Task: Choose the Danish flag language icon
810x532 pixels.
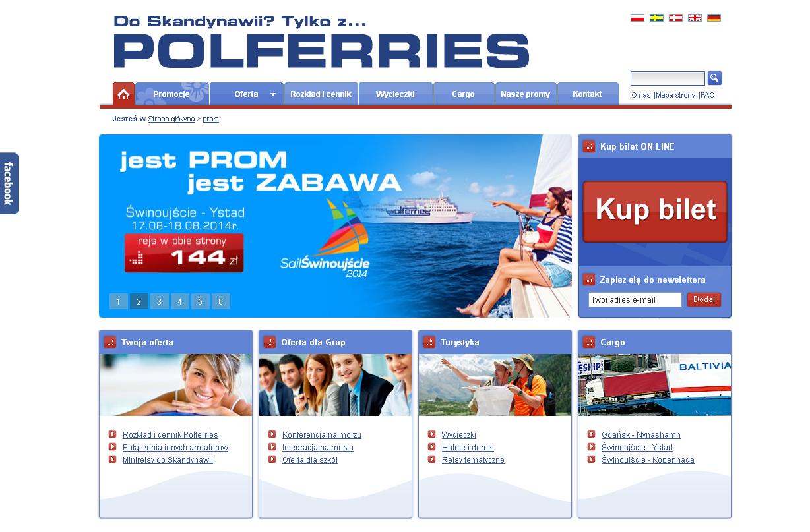Action: (x=675, y=18)
